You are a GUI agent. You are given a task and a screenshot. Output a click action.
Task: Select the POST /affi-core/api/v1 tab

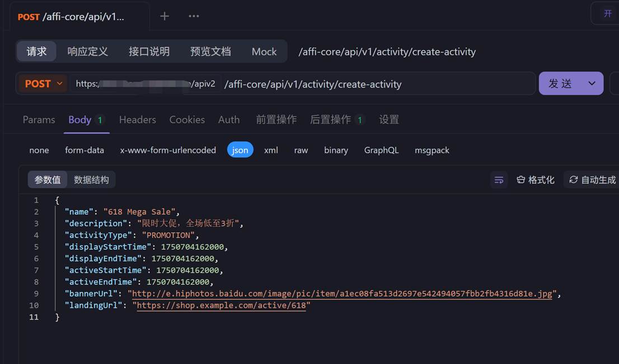click(x=79, y=17)
